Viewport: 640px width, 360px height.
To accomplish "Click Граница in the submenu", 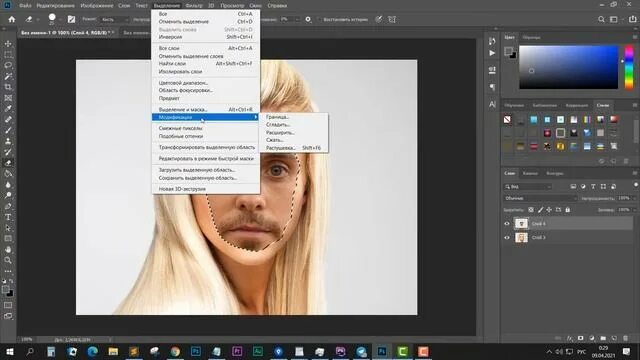I will (x=293, y=117).
